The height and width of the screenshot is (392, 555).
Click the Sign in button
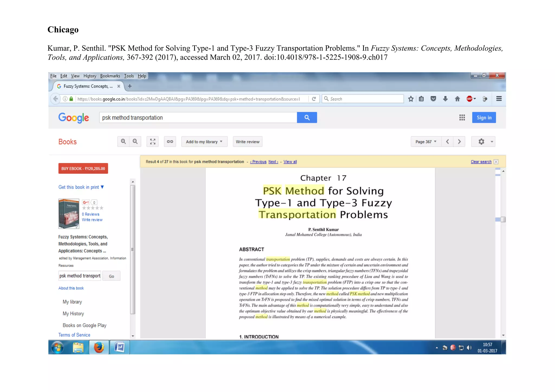point(484,117)
